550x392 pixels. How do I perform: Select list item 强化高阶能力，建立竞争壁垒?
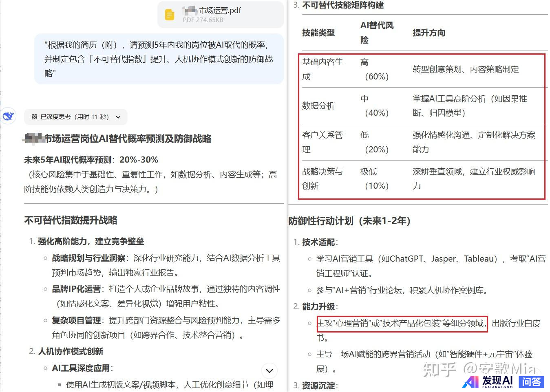coord(91,241)
